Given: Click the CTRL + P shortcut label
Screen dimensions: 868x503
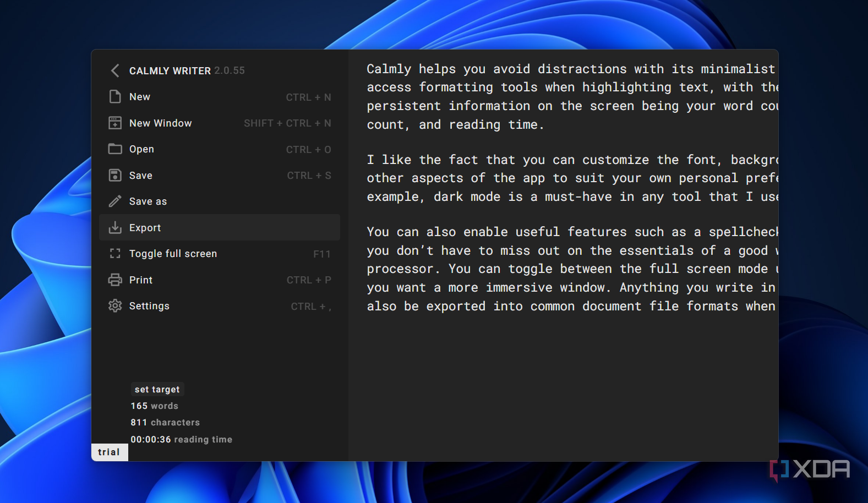Looking at the screenshot, I should (x=309, y=280).
